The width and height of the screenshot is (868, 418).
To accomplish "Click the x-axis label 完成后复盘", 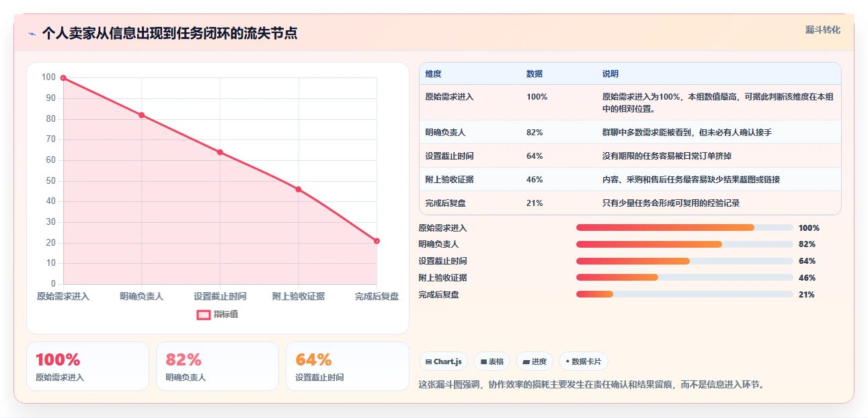I will coord(377,296).
